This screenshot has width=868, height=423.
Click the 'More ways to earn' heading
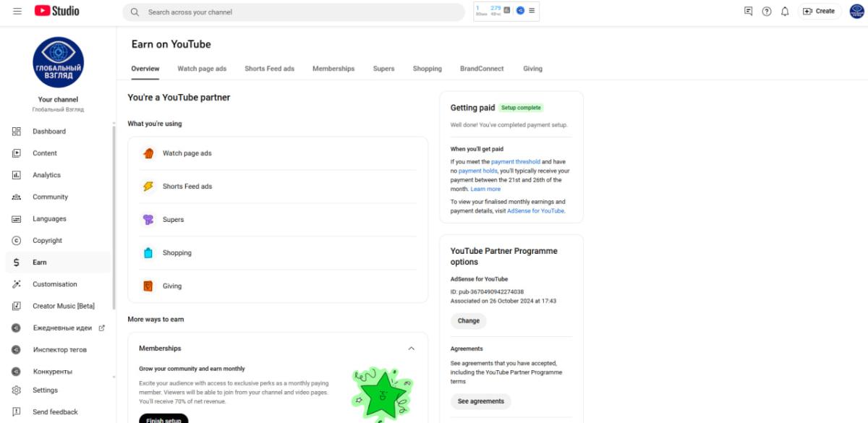pos(156,319)
